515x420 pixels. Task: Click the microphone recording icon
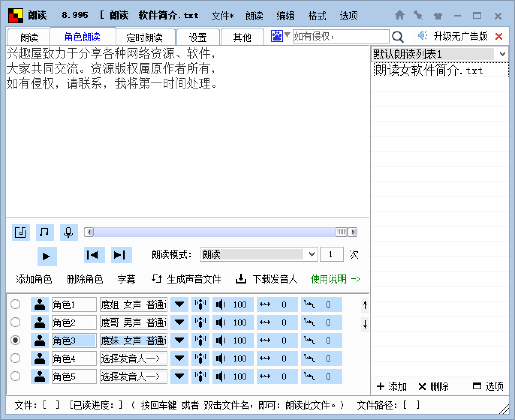pos(68,232)
